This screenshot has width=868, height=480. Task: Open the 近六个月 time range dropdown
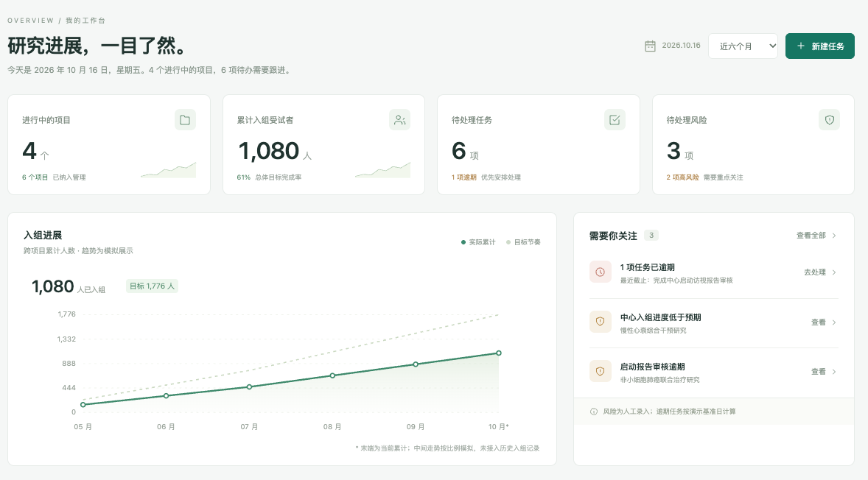coord(743,46)
